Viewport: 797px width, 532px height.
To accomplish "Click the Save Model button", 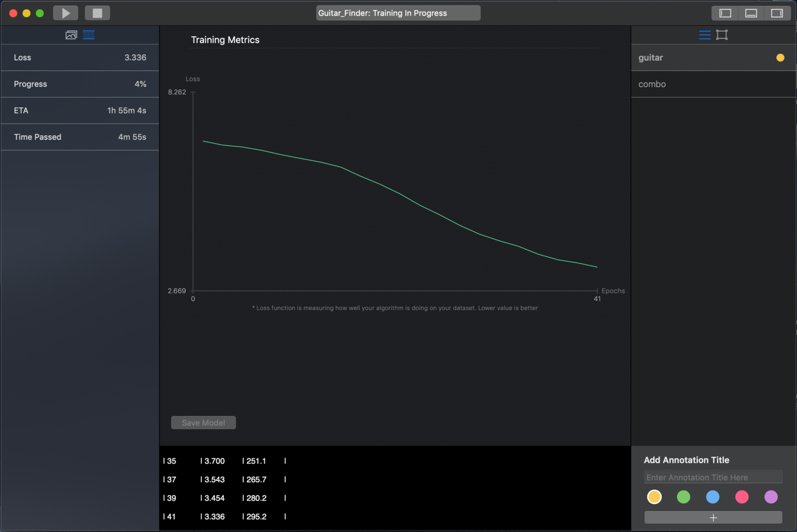I will click(203, 423).
